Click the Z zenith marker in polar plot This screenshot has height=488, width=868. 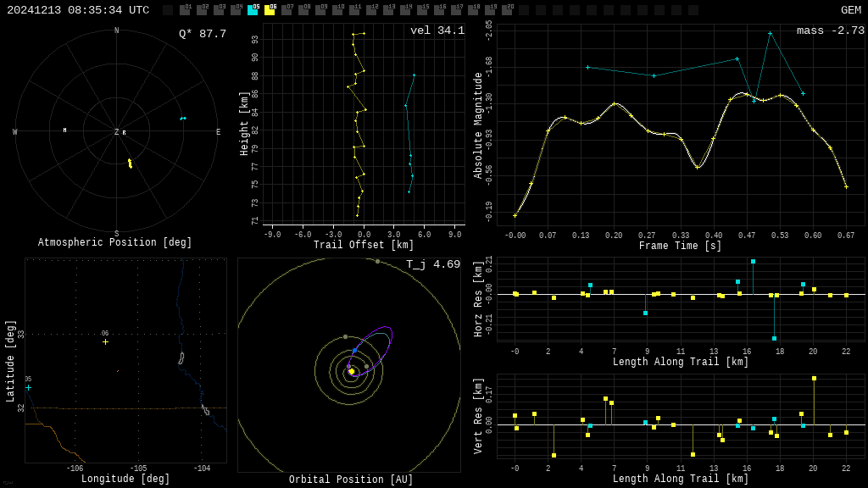pos(117,132)
